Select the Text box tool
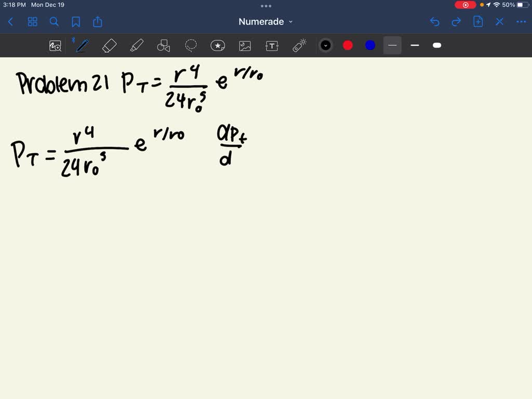The height and width of the screenshot is (399, 532). pyautogui.click(x=272, y=46)
